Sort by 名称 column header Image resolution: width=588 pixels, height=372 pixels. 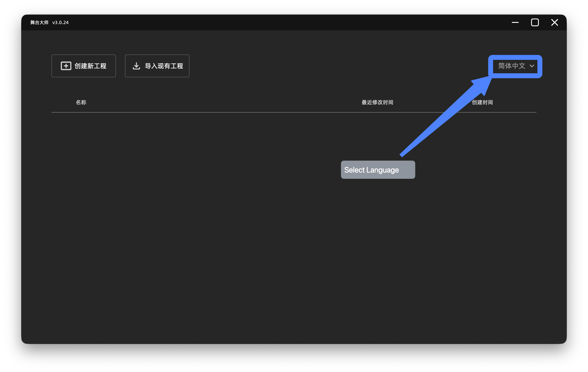pos(81,102)
